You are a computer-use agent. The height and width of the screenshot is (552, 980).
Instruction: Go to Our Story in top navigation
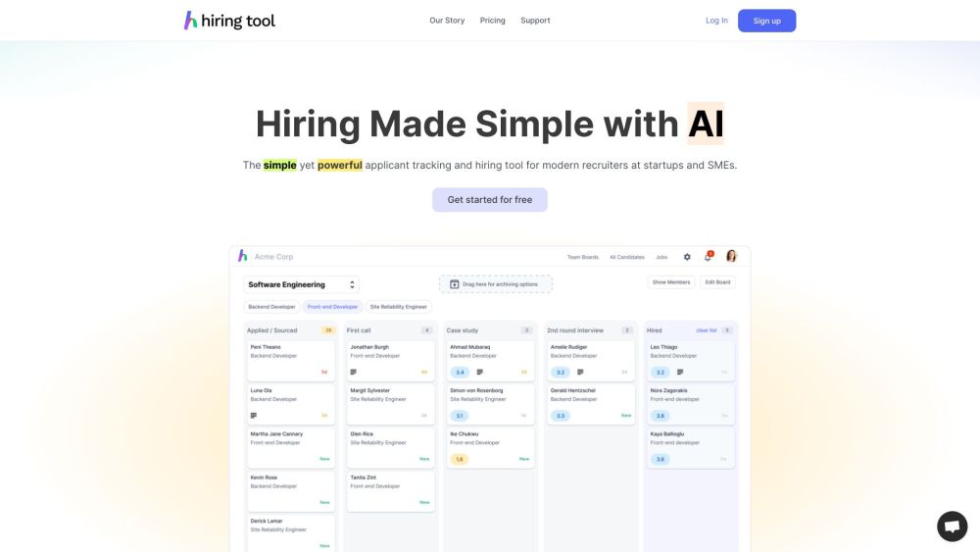click(447, 21)
